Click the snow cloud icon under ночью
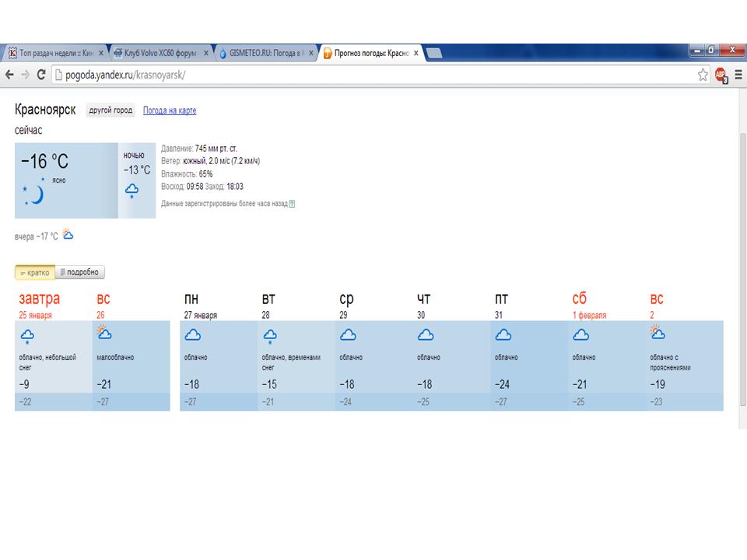Viewport: 747px width, 560px height. coord(132,190)
